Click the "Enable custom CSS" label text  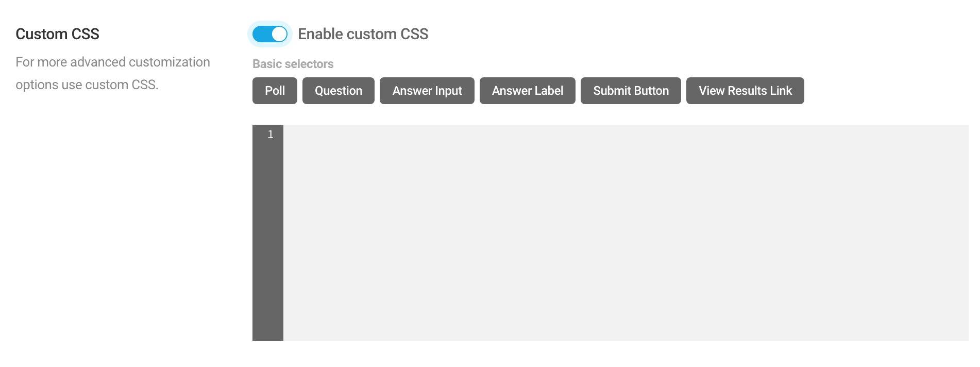pos(363,34)
